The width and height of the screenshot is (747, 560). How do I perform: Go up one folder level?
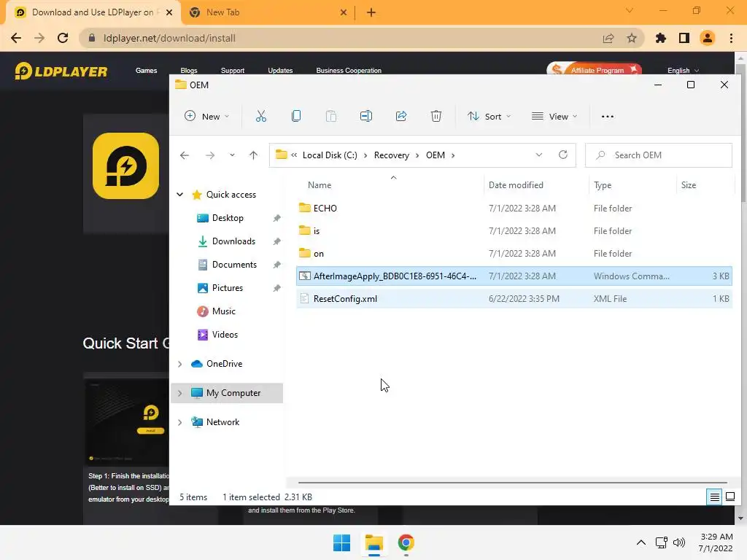coord(253,155)
